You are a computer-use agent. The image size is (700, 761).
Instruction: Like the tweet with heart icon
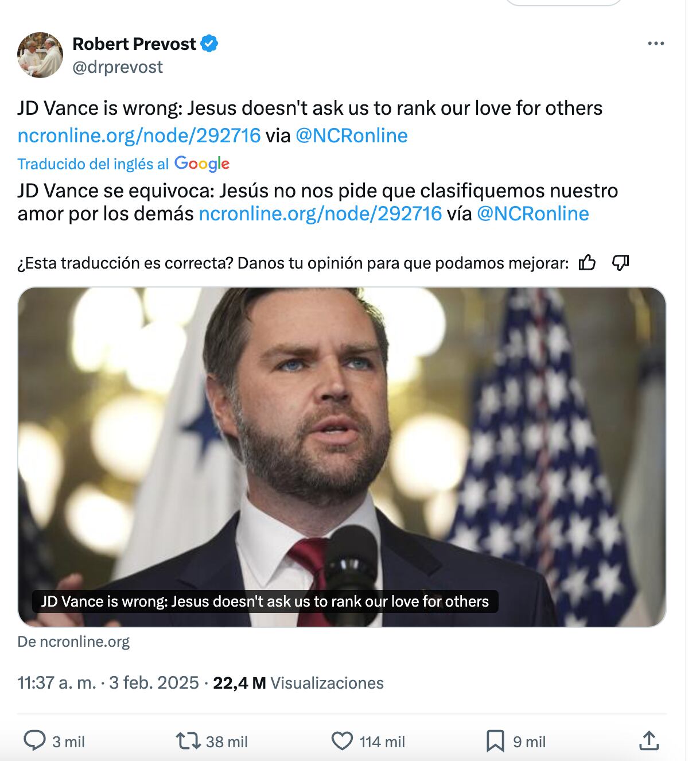(x=342, y=740)
